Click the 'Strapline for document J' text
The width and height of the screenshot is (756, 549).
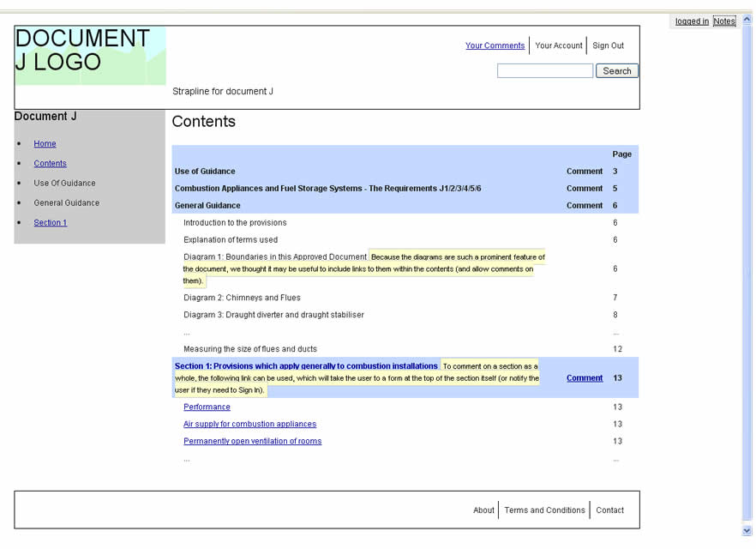click(223, 91)
